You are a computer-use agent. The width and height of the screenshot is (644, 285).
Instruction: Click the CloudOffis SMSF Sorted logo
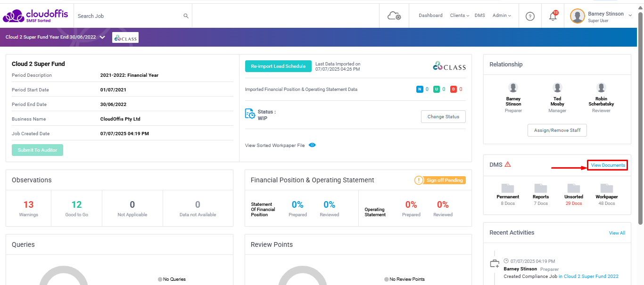(34, 16)
